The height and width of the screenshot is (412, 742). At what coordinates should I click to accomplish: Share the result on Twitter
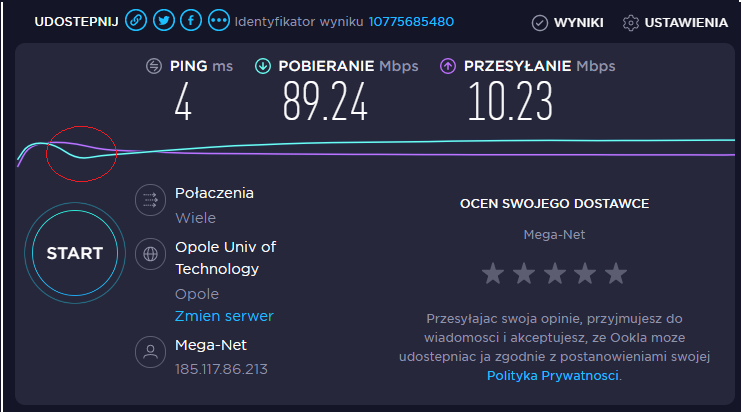coord(164,21)
